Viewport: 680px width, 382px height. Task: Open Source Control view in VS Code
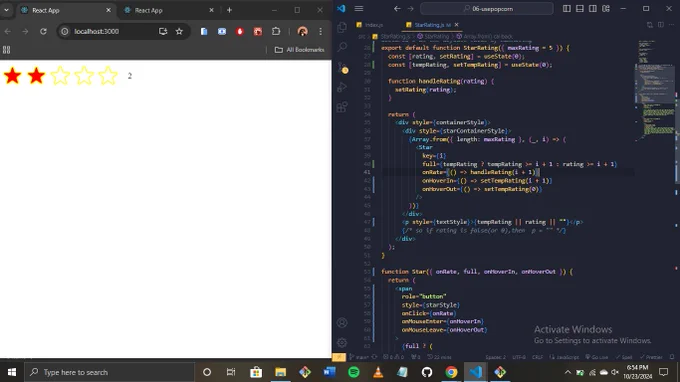pyautogui.click(x=342, y=67)
